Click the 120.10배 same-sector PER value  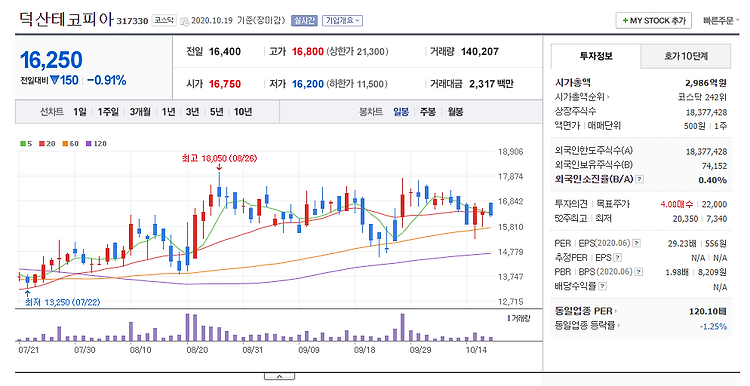coord(708,311)
